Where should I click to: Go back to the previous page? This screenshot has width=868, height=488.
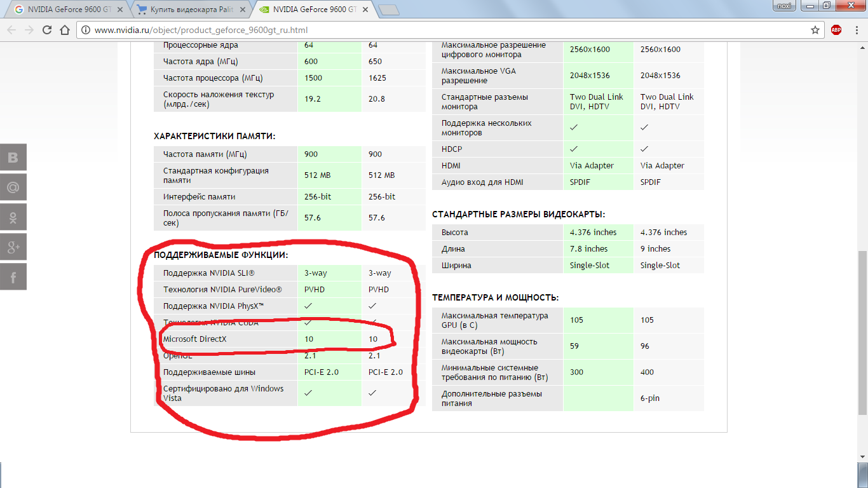(12, 30)
